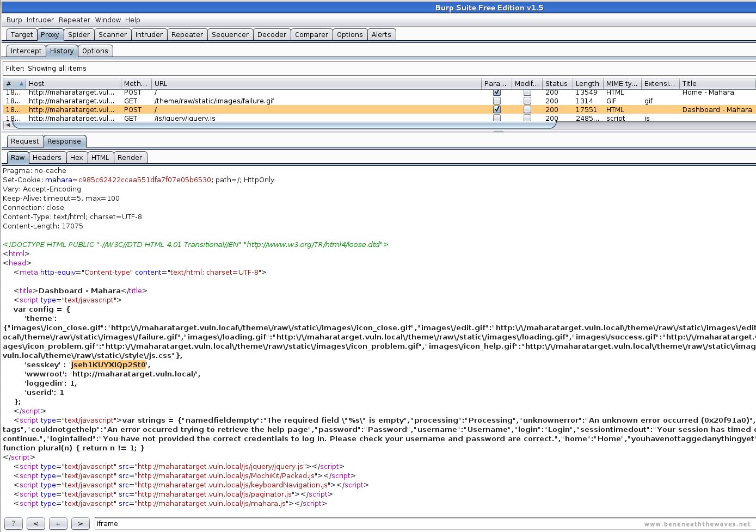Viewport: 756px width, 532px height.
Task: Sort history by Method column header
Action: point(136,83)
